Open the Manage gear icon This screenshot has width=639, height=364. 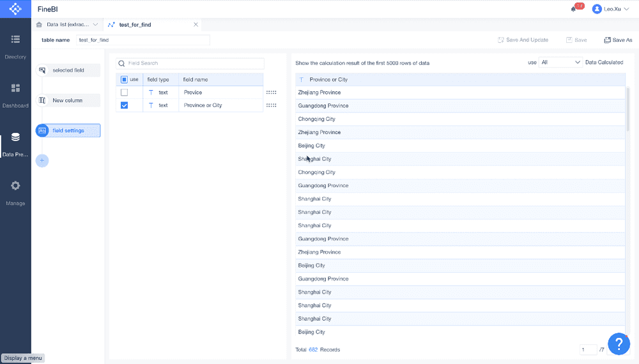[x=15, y=186]
